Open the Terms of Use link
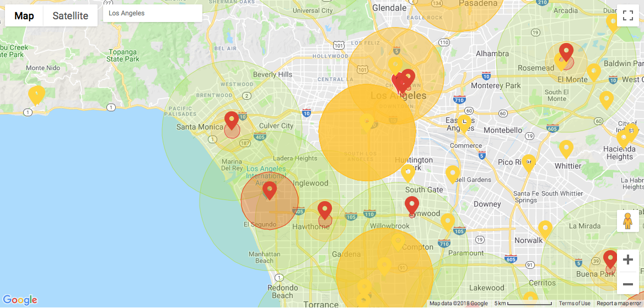Image resolution: width=644 pixels, height=308 pixels. pyautogui.click(x=575, y=304)
